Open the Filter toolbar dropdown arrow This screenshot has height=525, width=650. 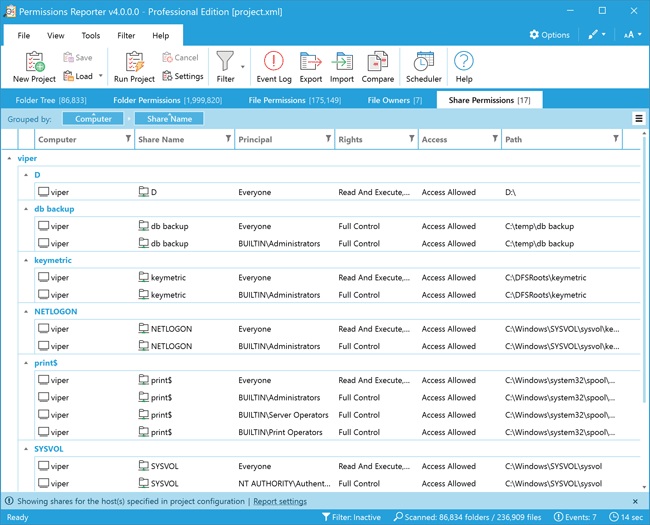(x=243, y=68)
